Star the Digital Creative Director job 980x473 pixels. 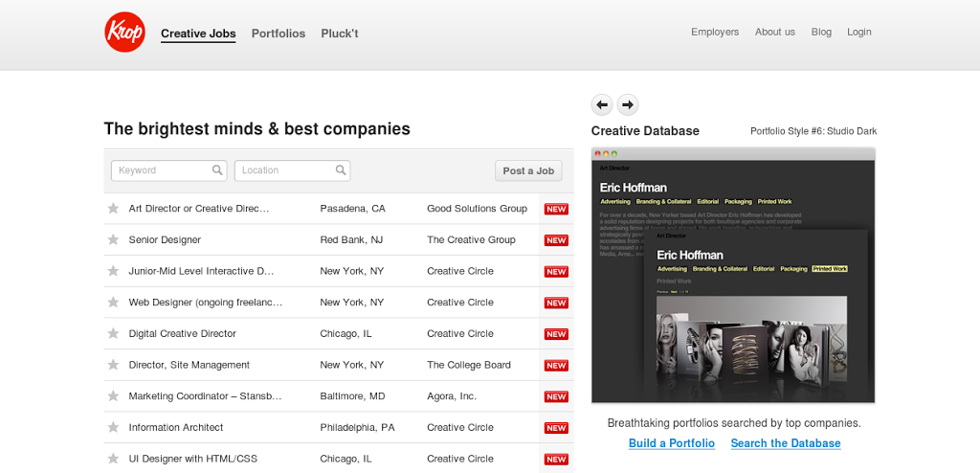point(113,333)
